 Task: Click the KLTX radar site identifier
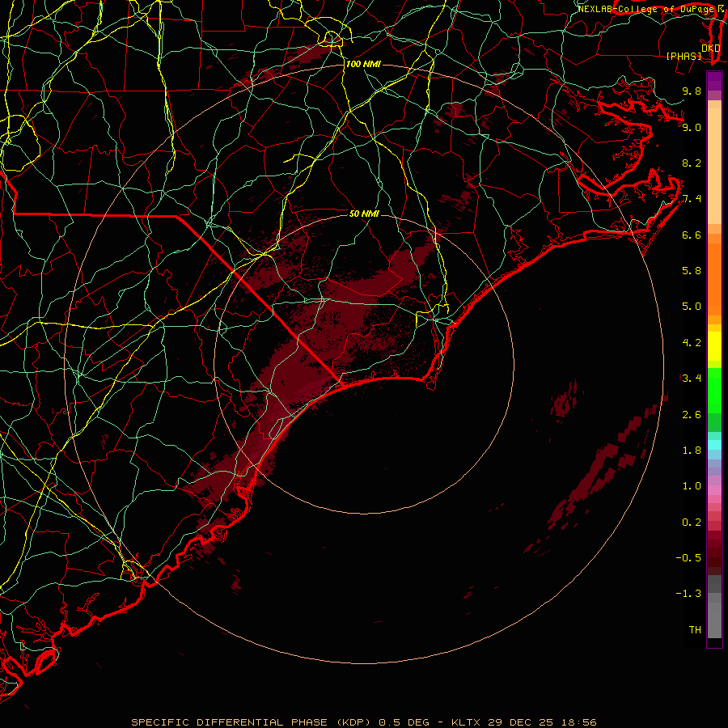click(x=466, y=722)
